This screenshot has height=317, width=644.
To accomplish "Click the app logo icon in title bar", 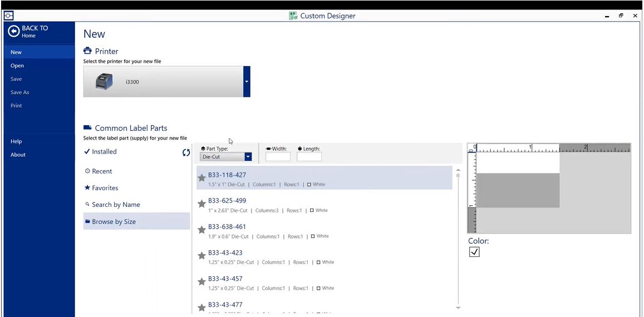I will coord(8,16).
